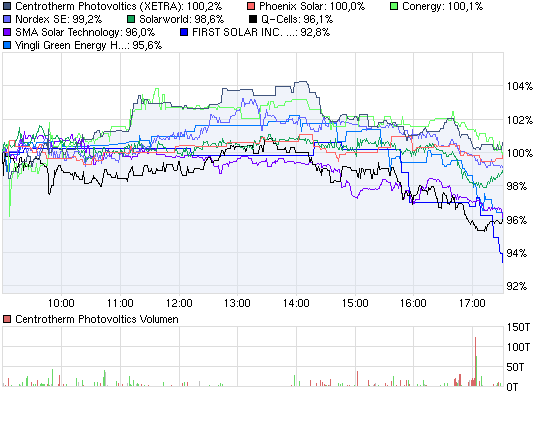Click the 14:00 time axis label
Image resolution: width=545 pixels, height=434 pixels.
point(296,303)
